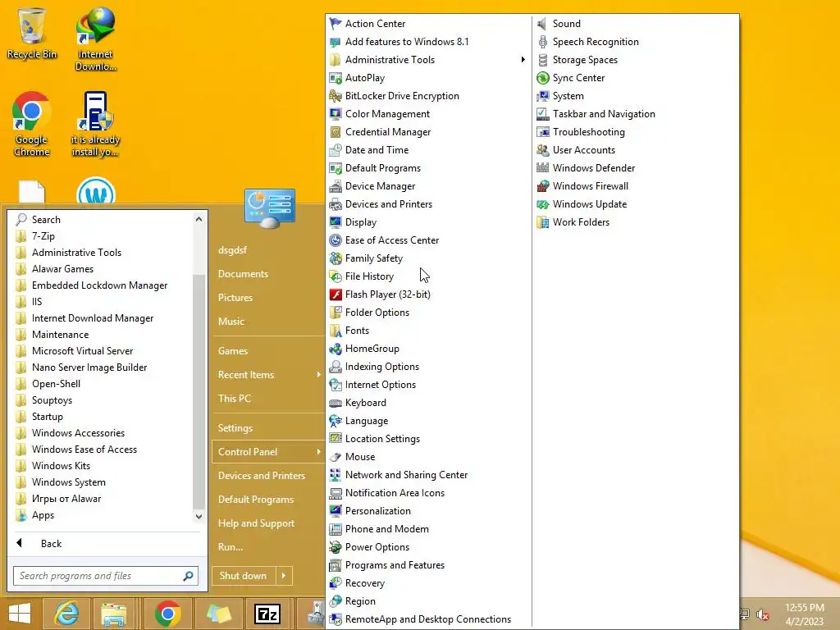Click the Windows Defender icon
Screen dimensions: 840x630
(x=543, y=167)
